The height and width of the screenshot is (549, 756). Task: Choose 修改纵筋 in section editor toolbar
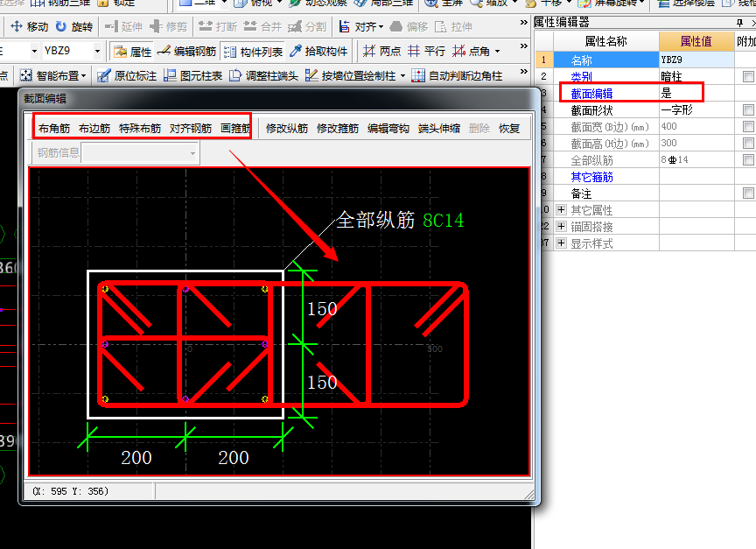click(x=287, y=129)
